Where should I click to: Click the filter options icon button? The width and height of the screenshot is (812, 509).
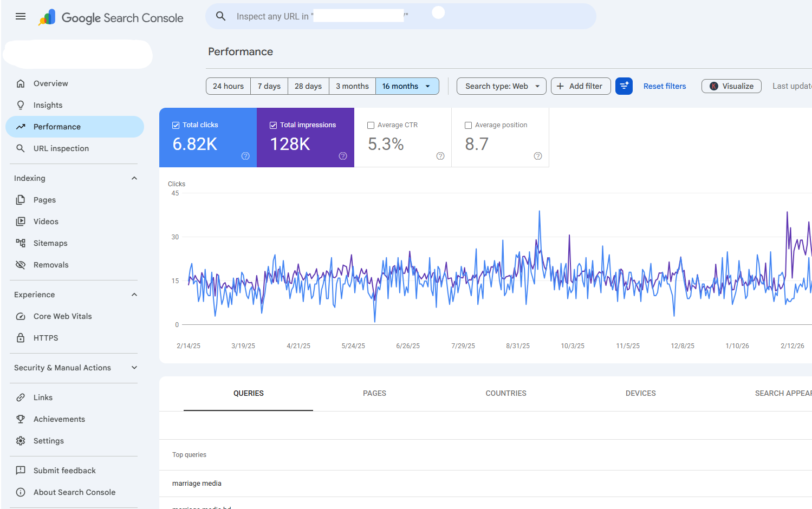pyautogui.click(x=624, y=86)
